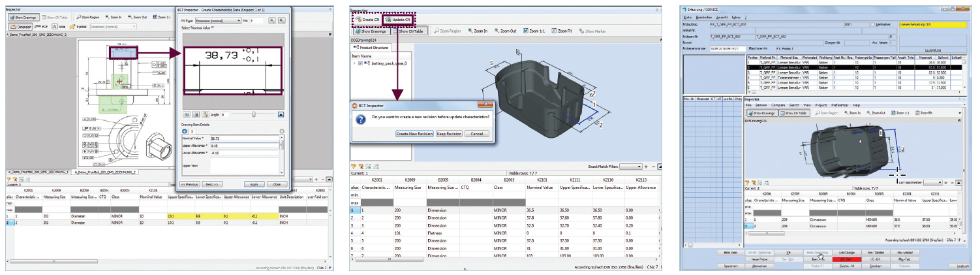Close the Create Characteristic Data dialog with Close

[277, 184]
